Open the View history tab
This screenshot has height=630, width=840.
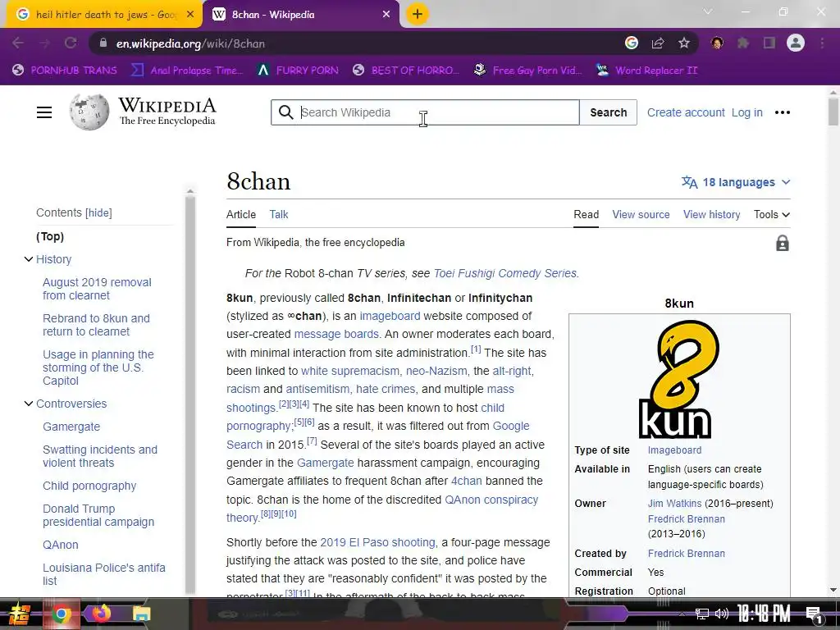(x=711, y=214)
